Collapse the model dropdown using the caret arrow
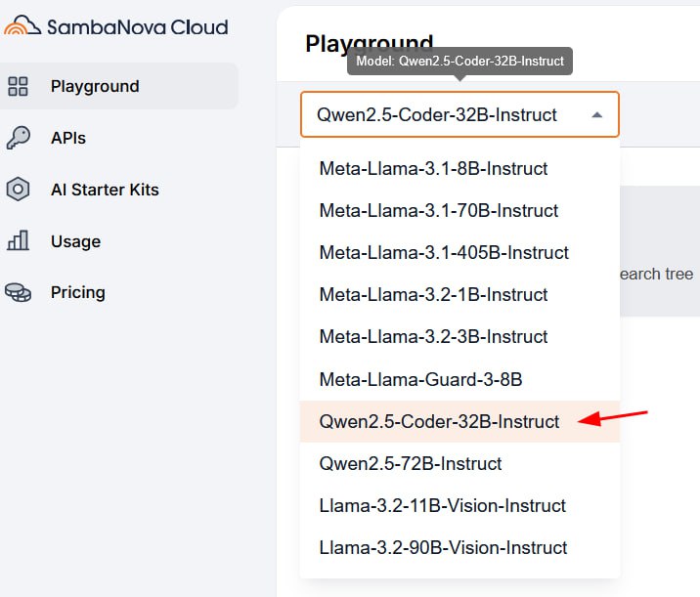700x597 pixels. tap(597, 115)
